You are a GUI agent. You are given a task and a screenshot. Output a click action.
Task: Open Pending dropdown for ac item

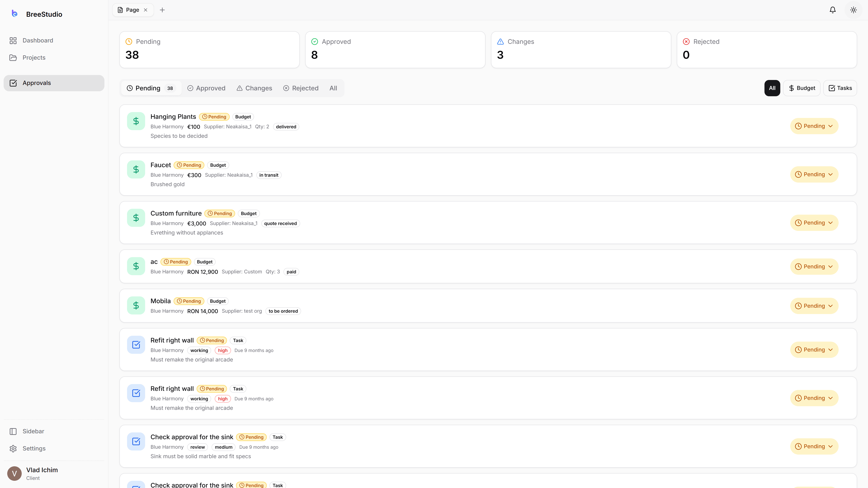coord(814,266)
